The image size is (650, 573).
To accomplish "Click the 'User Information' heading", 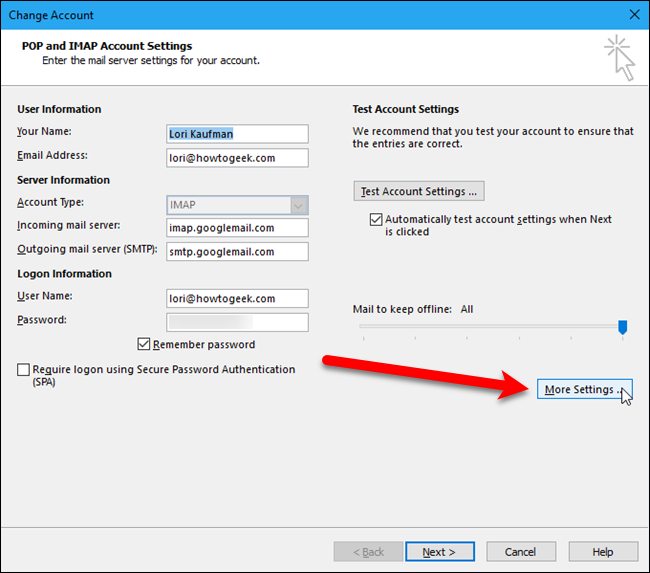I will click(59, 109).
